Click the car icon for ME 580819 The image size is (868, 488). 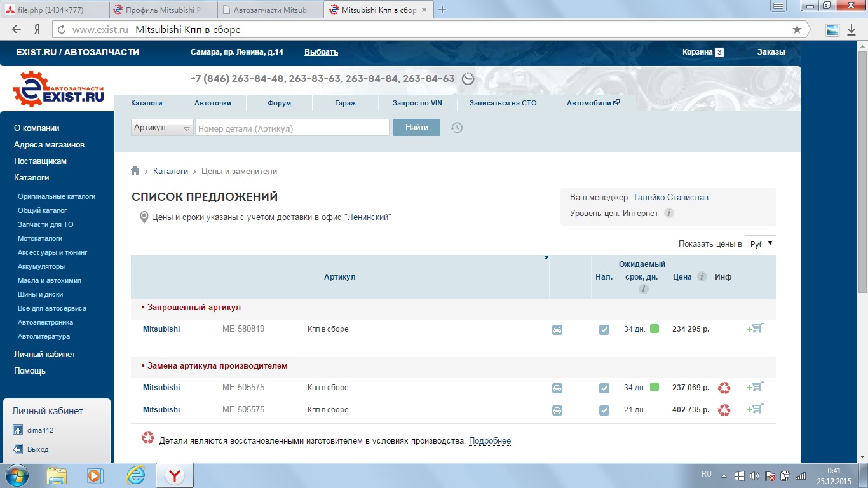click(x=557, y=330)
